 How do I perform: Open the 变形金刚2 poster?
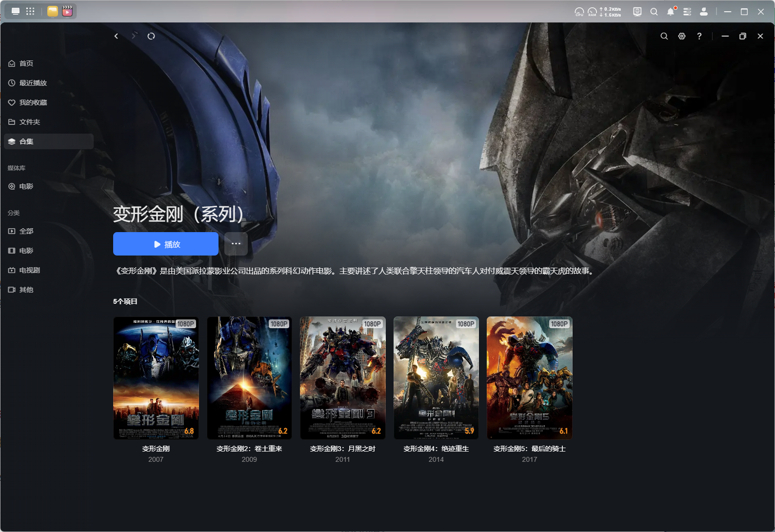[x=249, y=378]
